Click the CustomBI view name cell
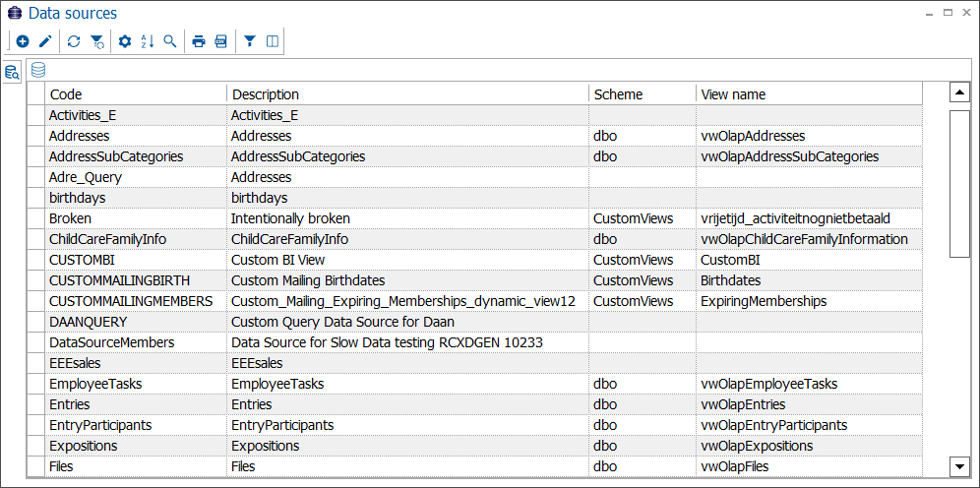Viewport: 980px width, 488px height. pyautogui.click(x=809, y=260)
